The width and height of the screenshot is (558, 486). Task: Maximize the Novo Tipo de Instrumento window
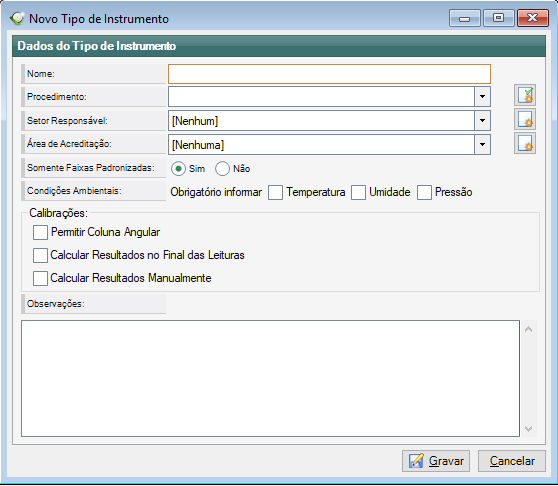[x=499, y=18]
